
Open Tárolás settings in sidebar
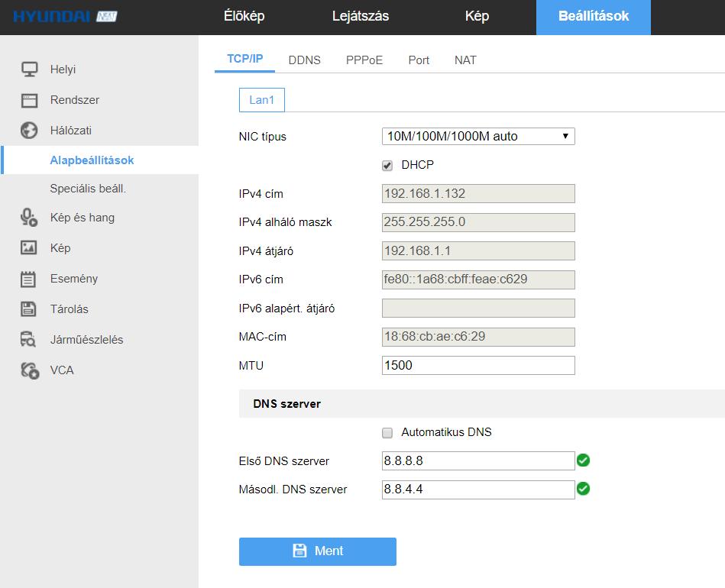(x=69, y=309)
